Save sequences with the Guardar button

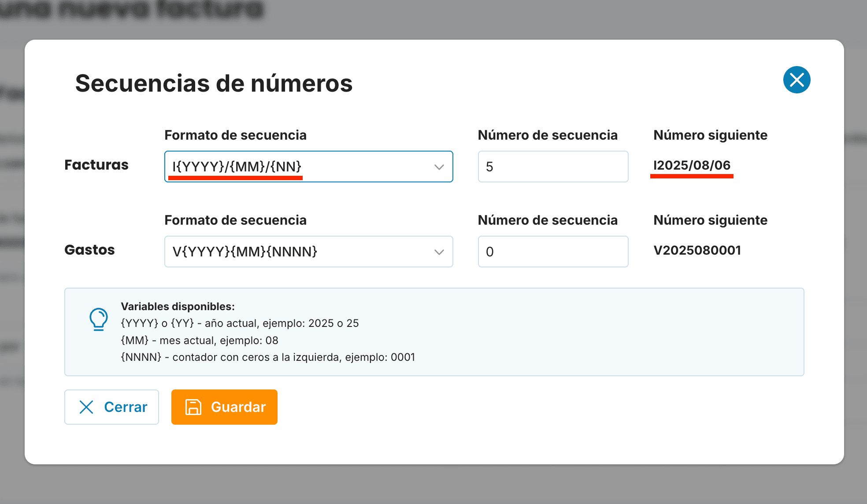(x=224, y=407)
